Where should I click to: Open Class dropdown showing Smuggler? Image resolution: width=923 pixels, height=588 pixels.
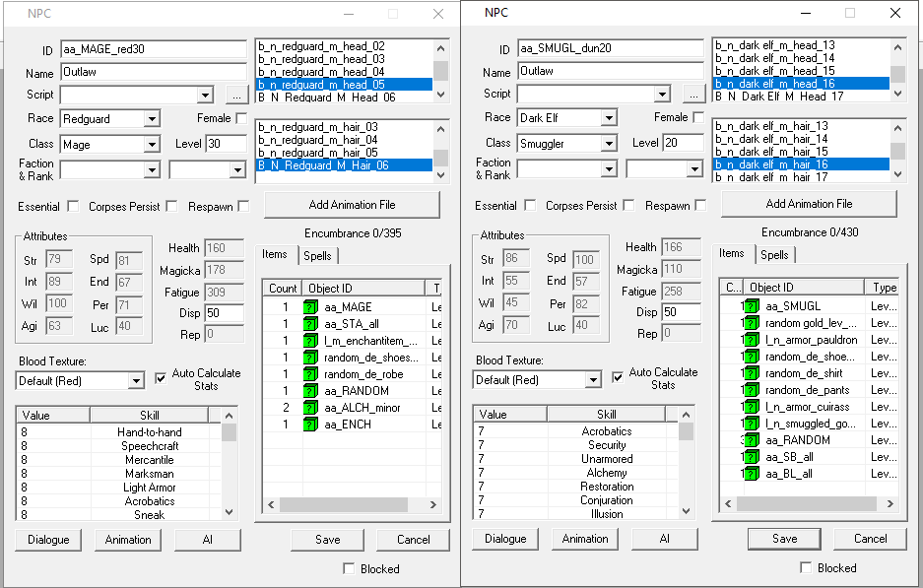click(x=609, y=143)
